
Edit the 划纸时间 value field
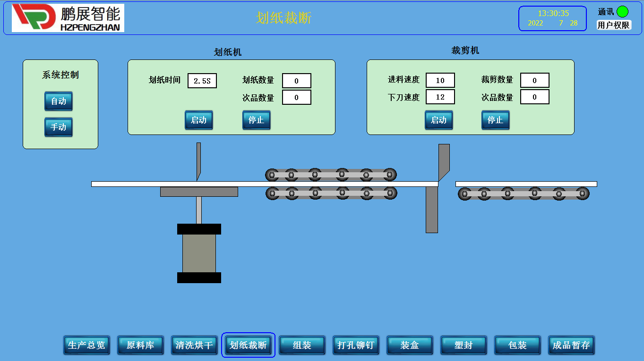click(202, 81)
